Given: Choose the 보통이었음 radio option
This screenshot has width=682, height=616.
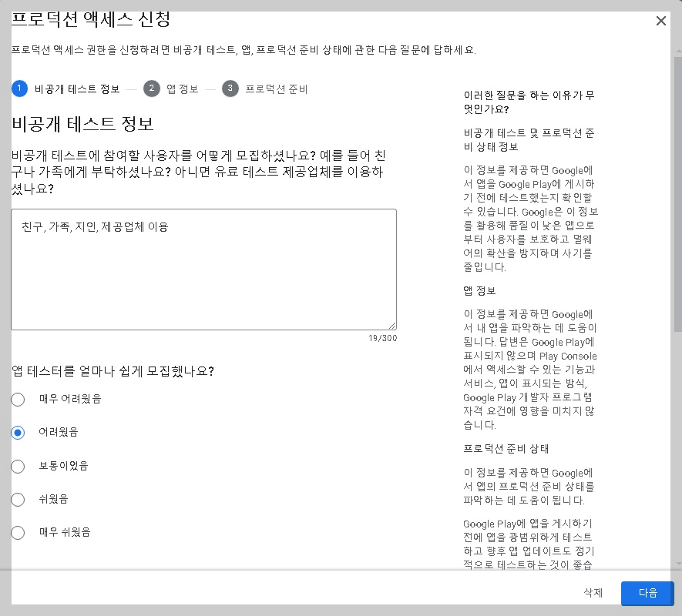Looking at the screenshot, I should coord(18,466).
